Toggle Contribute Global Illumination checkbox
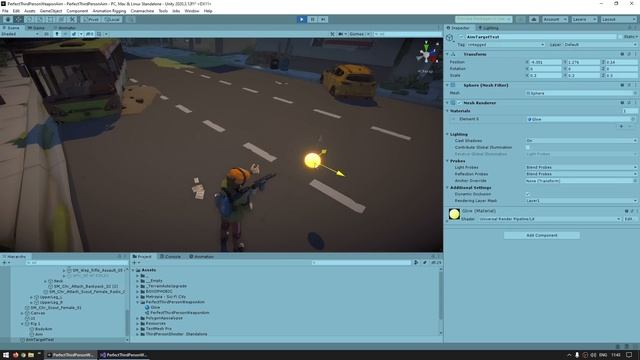 coord(528,147)
